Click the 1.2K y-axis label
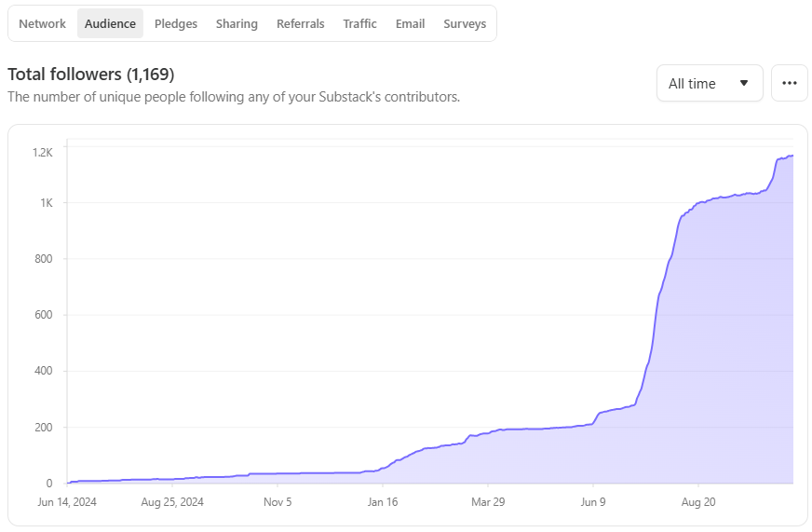 (43, 152)
